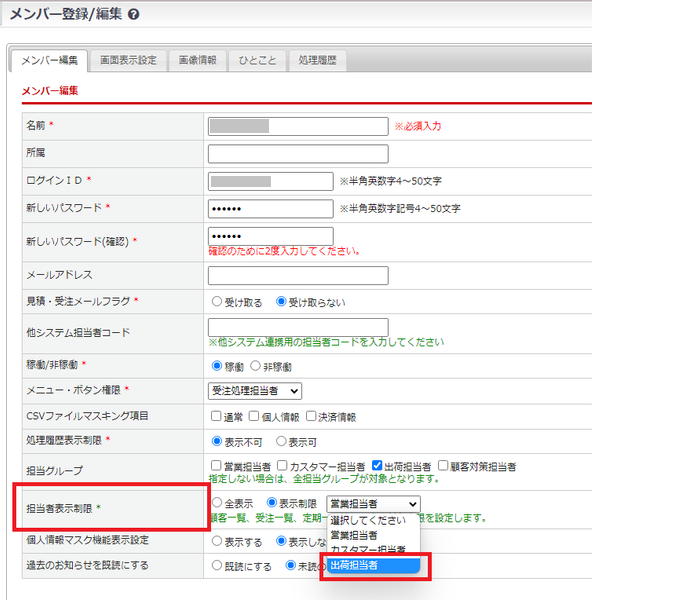
Task: Click the メールアドレス input field
Action: click(297, 275)
